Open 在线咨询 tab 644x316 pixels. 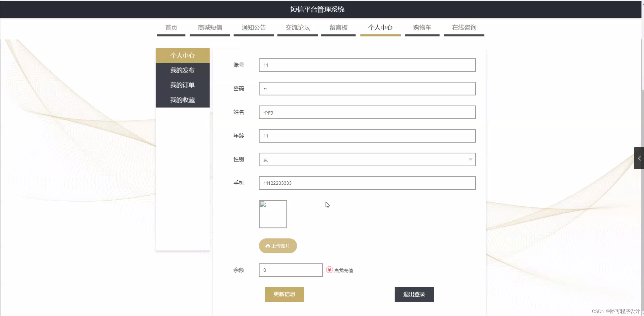pyautogui.click(x=464, y=27)
